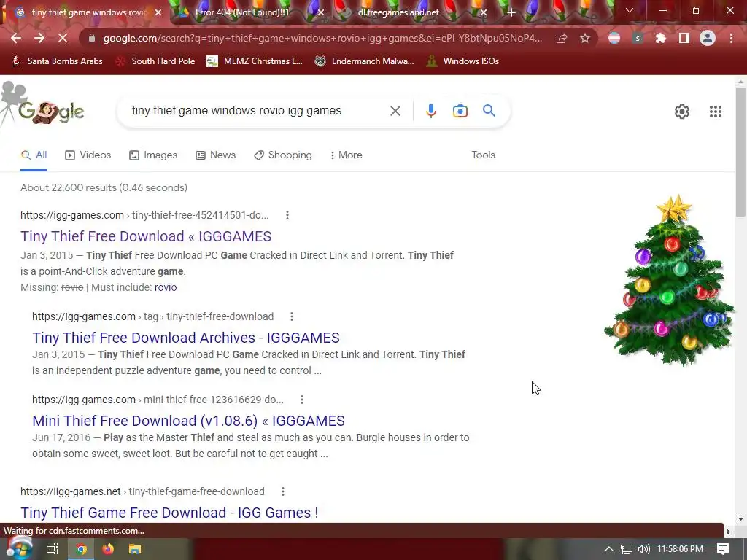
Task: Open Mini Thief Free Download (v1.08.6) link
Action: tap(188, 421)
